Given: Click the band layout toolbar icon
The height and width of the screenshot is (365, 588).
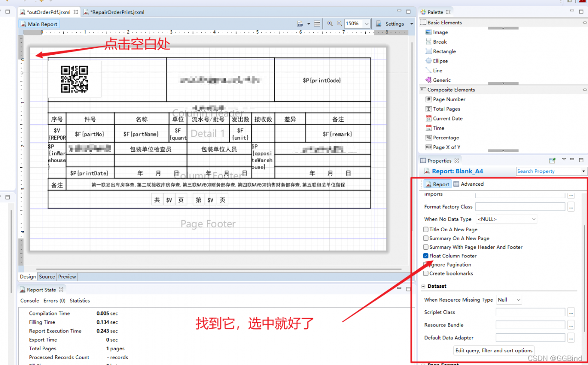Looking at the screenshot, I should [x=317, y=24].
